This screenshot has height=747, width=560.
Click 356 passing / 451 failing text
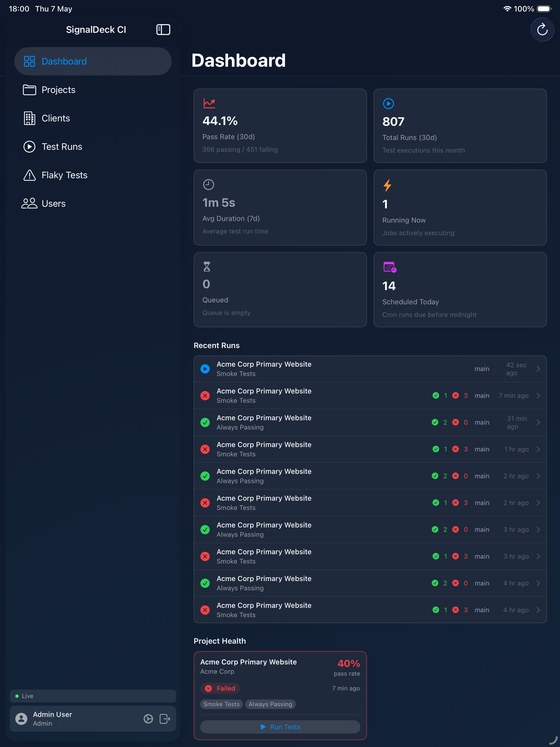[240, 150]
